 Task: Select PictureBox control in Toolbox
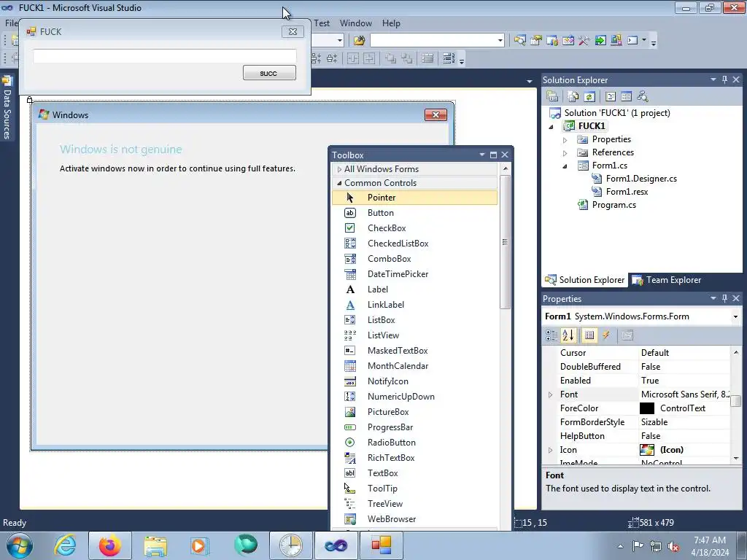[x=414, y=412]
